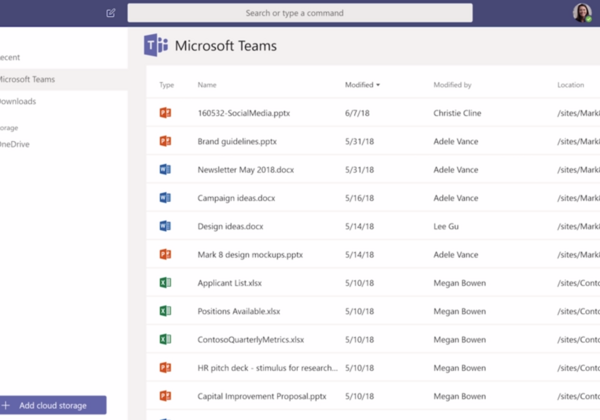Open Downloads in the left sidebar
Image resolution: width=600 pixels, height=420 pixels.
point(22,101)
